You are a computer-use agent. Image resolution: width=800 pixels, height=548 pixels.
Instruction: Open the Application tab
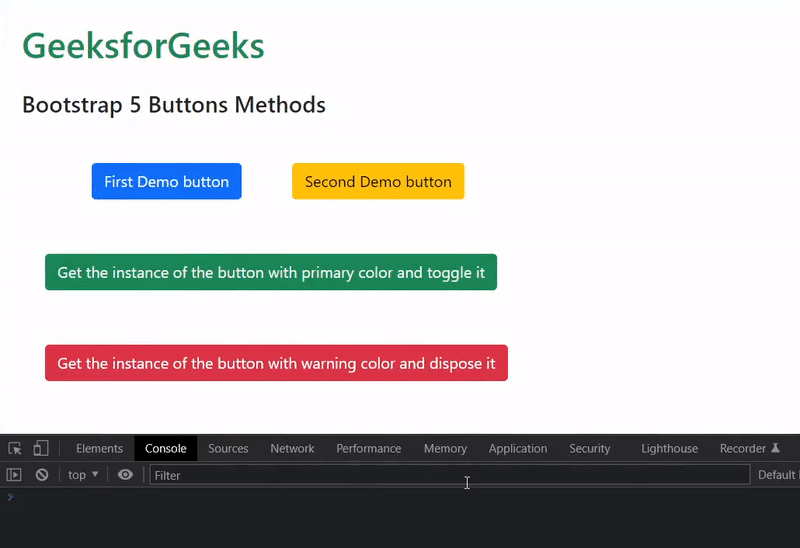point(518,449)
